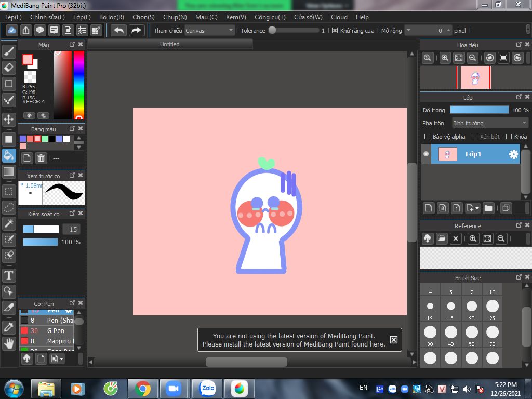Viewport: 532px width, 399px height.
Task: Click the layer Độ trong opacity slider
Action: tap(480, 110)
